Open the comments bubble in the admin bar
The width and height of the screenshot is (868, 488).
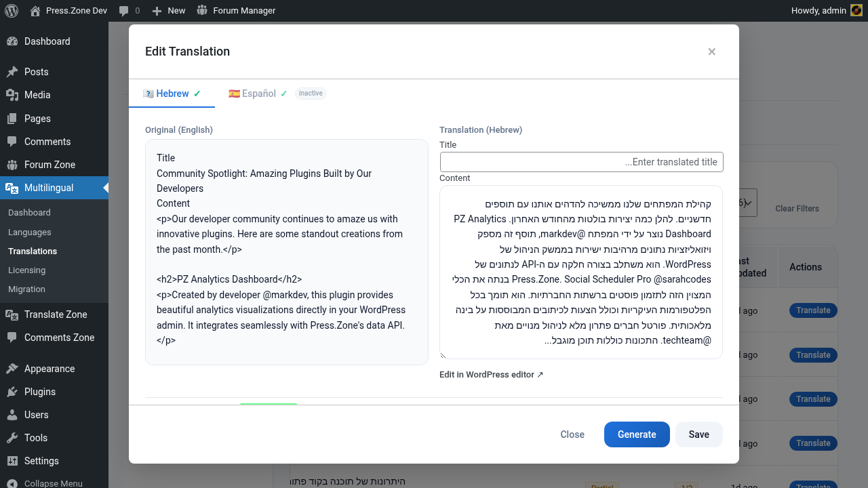pyautogui.click(x=123, y=11)
